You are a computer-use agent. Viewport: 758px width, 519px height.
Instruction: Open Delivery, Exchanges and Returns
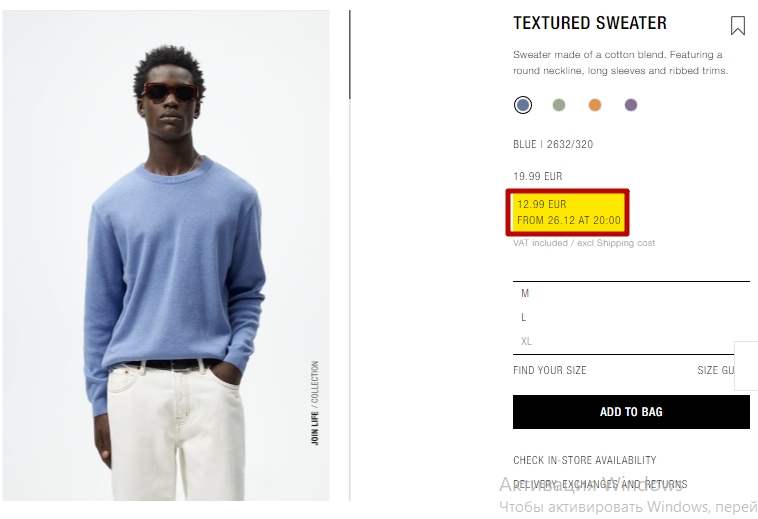[x=600, y=484]
